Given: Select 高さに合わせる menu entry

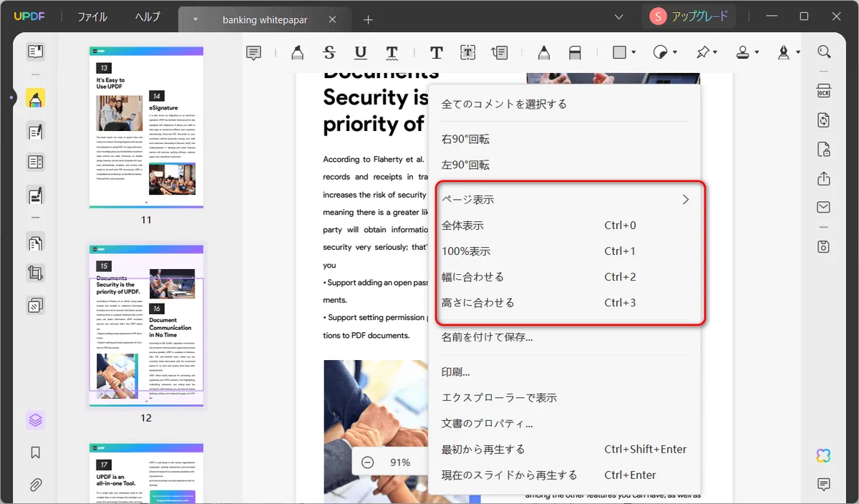Looking at the screenshot, I should click(x=565, y=303).
